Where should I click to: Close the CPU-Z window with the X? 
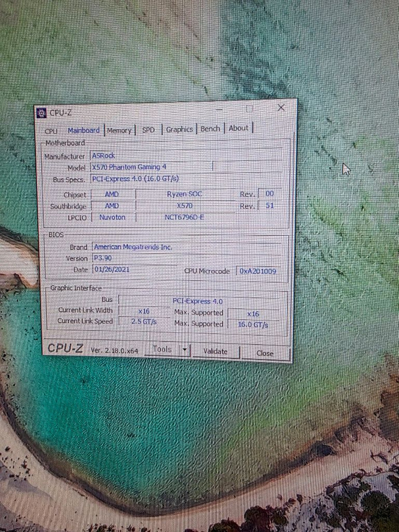(x=281, y=108)
